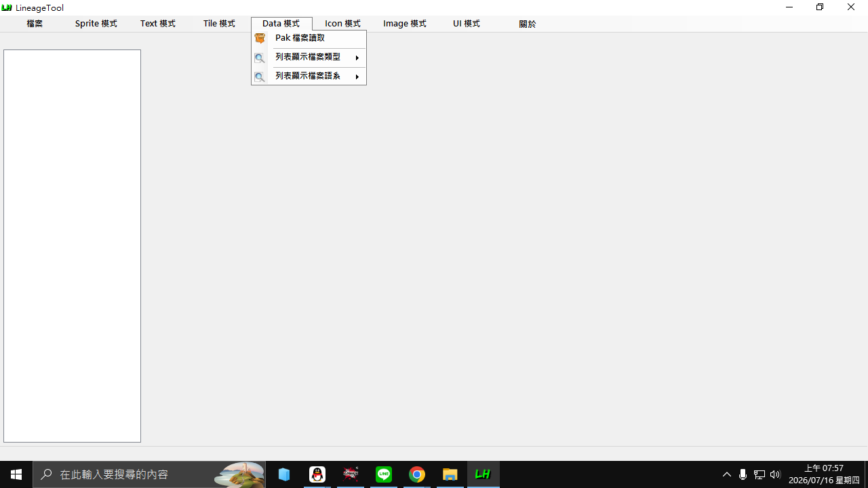Open Google Chrome from the taskbar
This screenshot has width=868, height=488.
coord(417,474)
